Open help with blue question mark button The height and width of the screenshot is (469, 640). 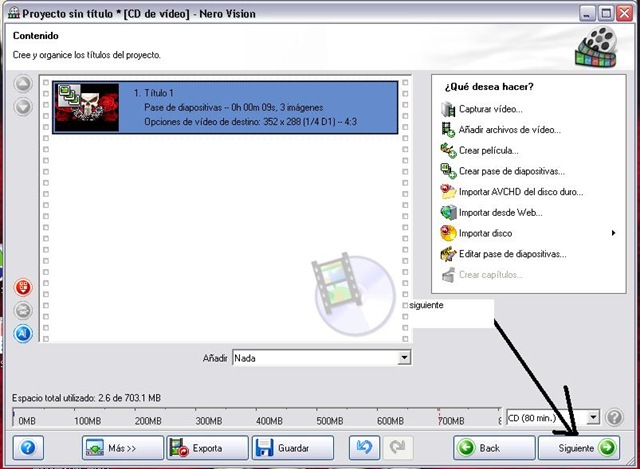click(x=28, y=448)
